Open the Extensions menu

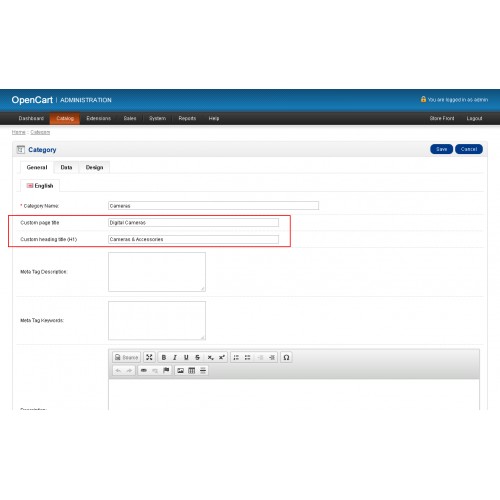[x=98, y=118]
